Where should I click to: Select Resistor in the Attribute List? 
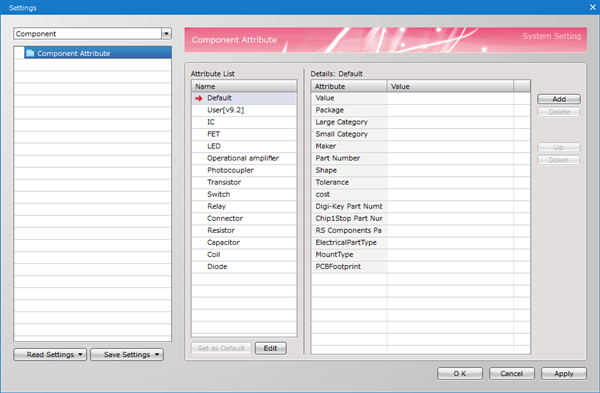(244, 231)
